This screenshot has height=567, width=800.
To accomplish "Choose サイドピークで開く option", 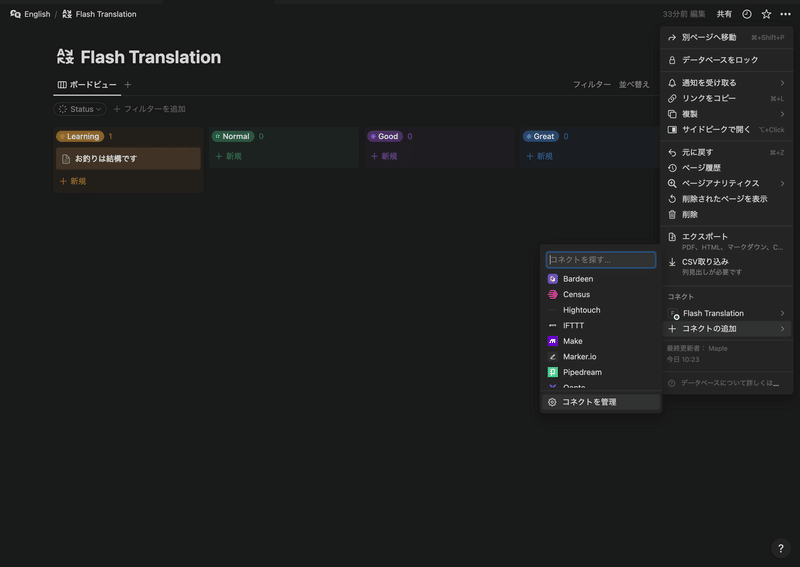I will point(727,130).
